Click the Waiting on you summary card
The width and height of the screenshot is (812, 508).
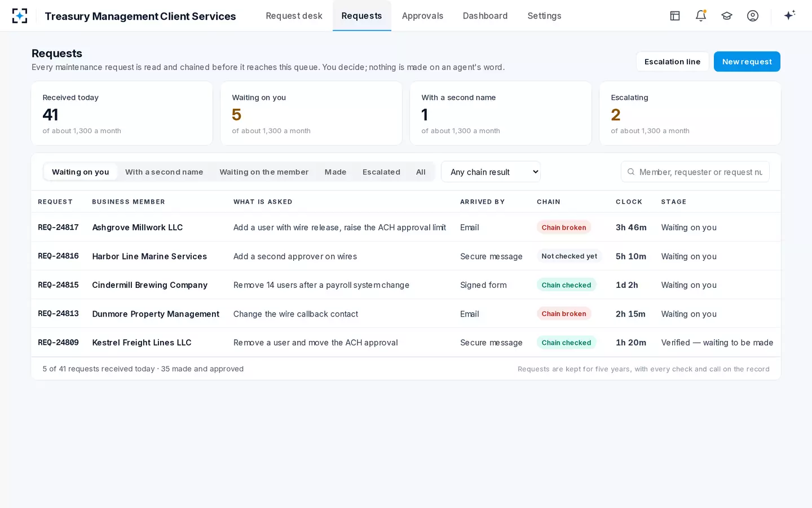[311, 113]
